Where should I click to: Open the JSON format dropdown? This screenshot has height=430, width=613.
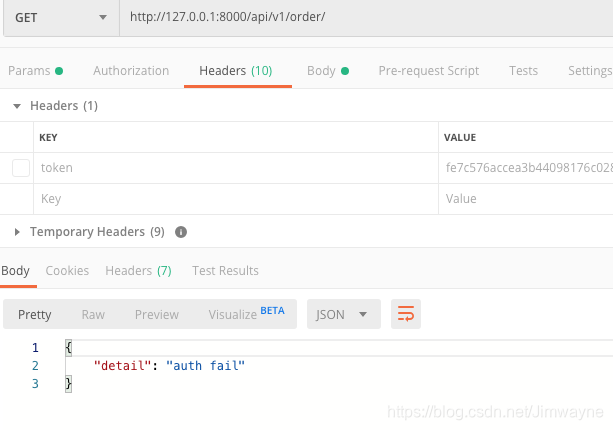[344, 314]
